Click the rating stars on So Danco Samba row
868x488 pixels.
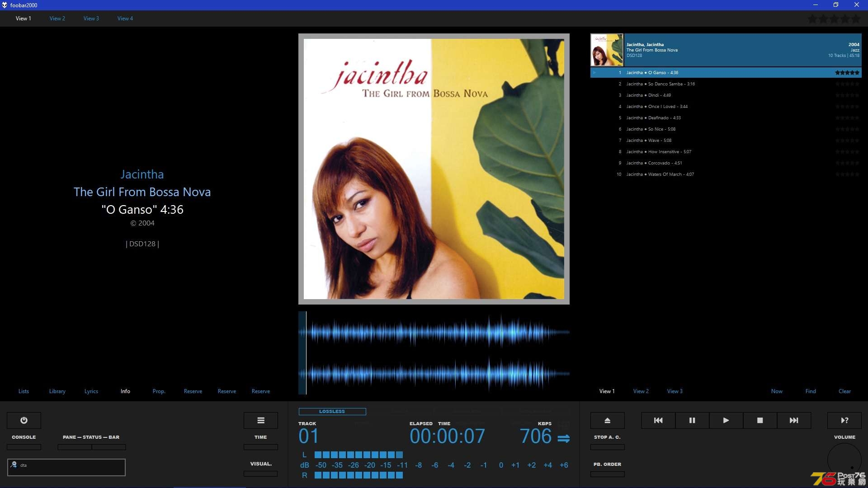847,84
